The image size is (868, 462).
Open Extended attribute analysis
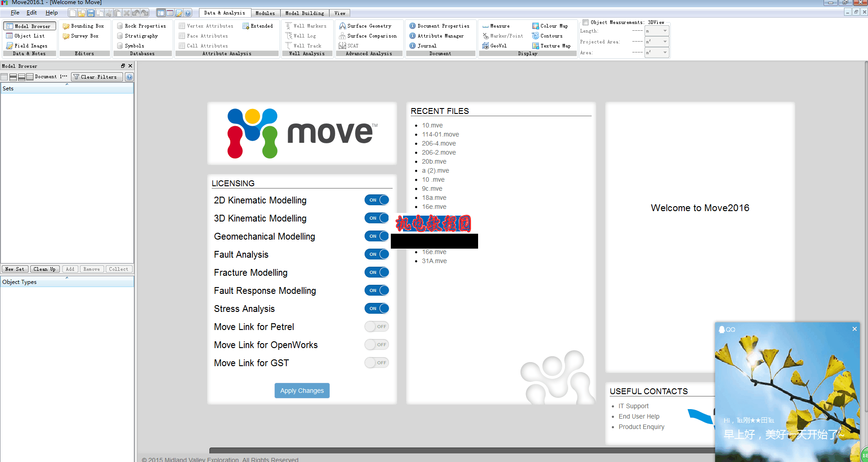coord(258,26)
